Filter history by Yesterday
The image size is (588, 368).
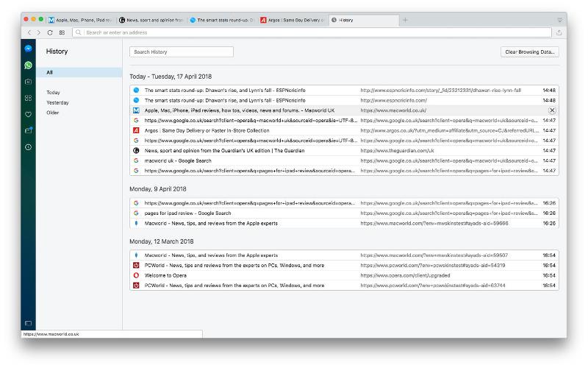click(x=58, y=102)
